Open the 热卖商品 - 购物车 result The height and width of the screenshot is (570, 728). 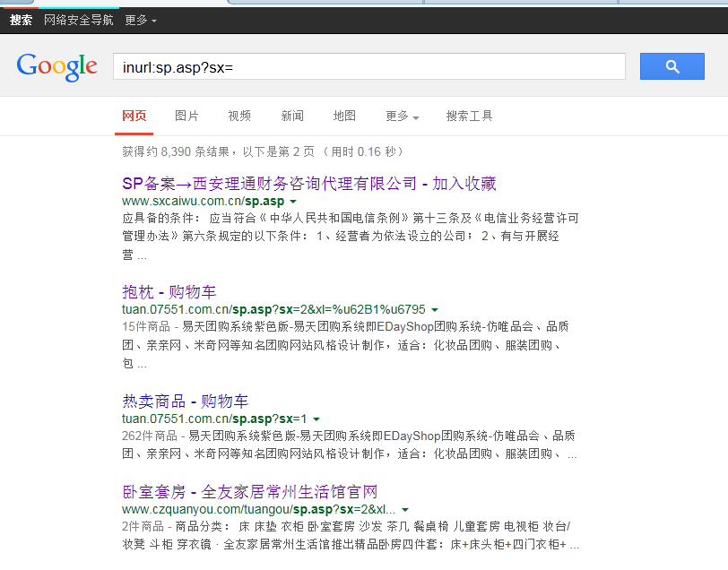coord(186,401)
